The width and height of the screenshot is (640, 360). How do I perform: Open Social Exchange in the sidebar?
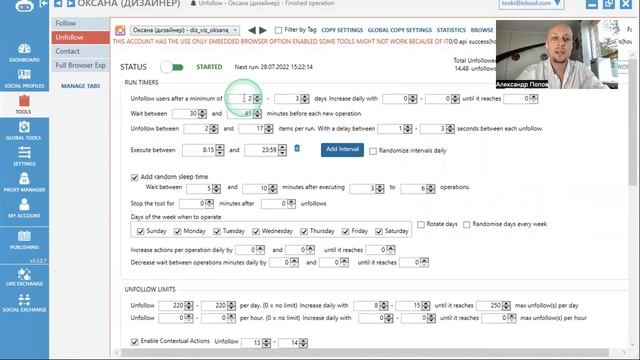click(24, 303)
